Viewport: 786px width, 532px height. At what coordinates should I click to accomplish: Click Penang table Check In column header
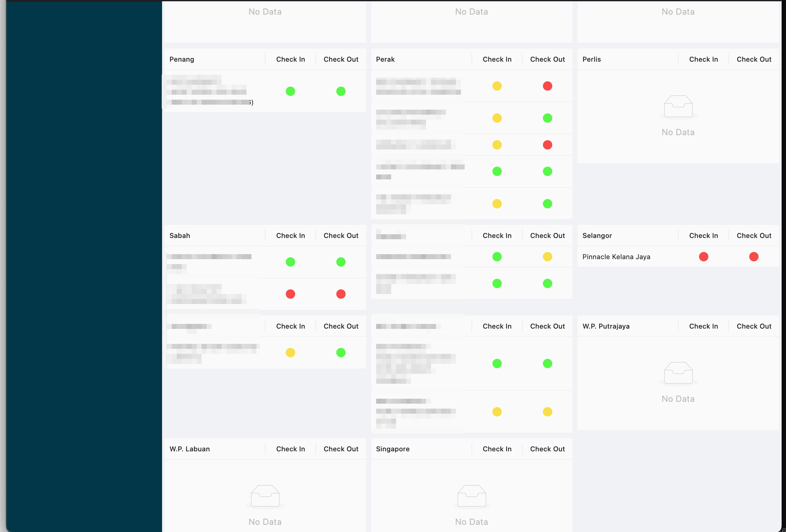click(290, 59)
